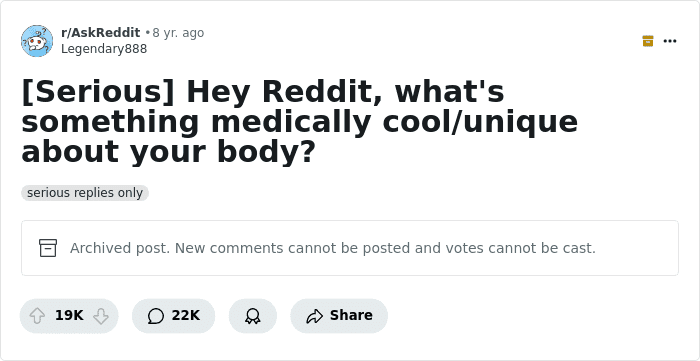Click the 8 yr. ago timestamp

(178, 33)
